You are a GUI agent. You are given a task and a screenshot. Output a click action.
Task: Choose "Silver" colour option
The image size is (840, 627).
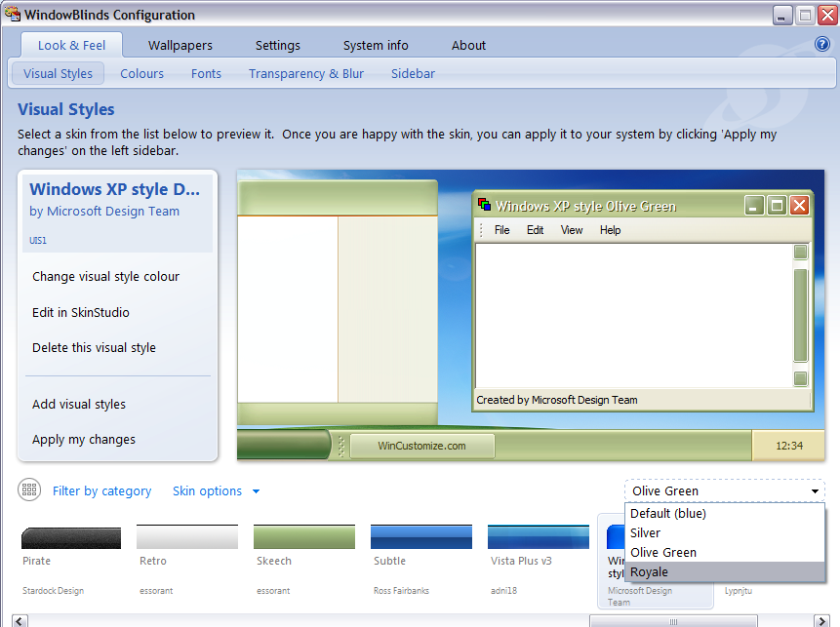pyautogui.click(x=647, y=532)
